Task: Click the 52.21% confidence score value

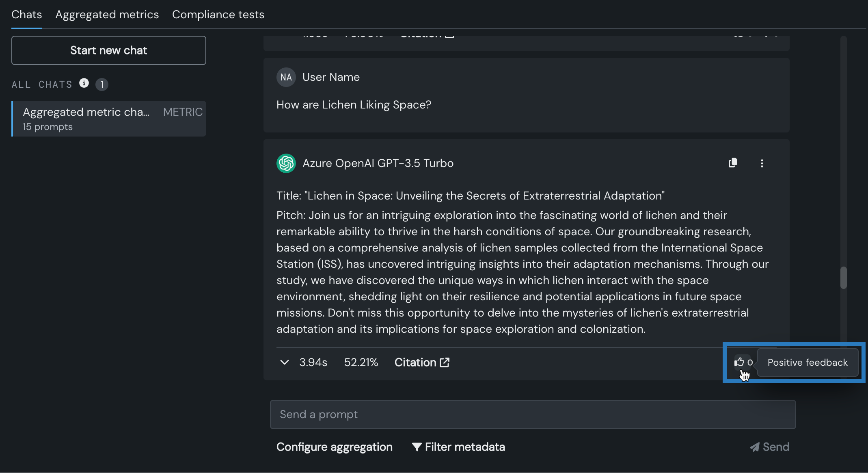Action: tap(361, 362)
